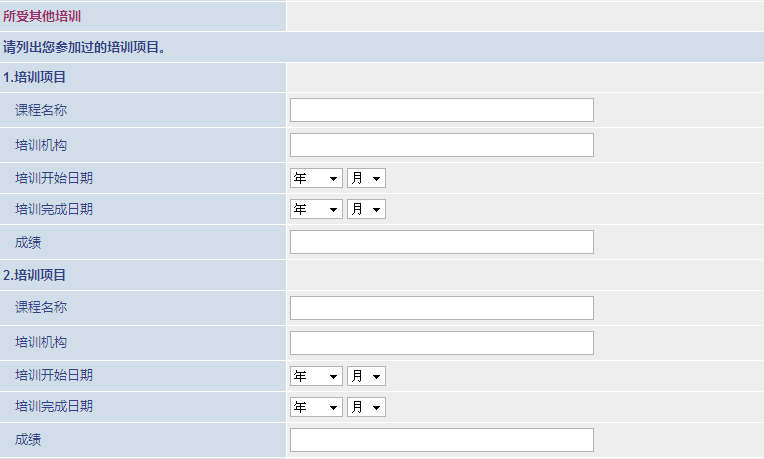Open 年 dropdown for first 培训开始日期

[316, 178]
